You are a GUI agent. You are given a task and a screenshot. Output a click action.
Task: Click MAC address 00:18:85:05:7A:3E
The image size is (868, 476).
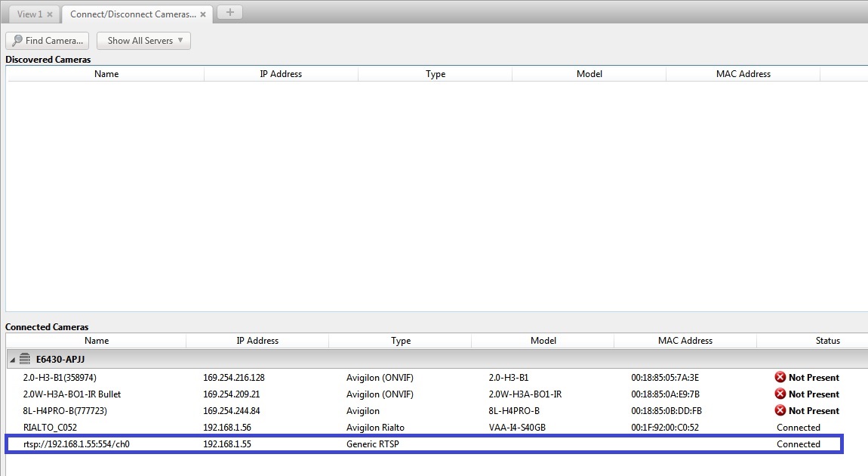[x=665, y=377]
